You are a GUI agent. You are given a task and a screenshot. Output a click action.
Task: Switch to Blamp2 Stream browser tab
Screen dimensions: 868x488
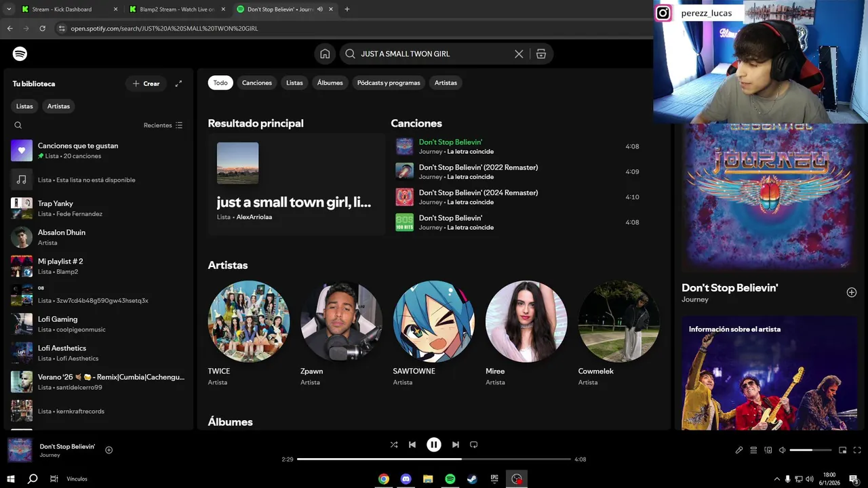click(176, 9)
